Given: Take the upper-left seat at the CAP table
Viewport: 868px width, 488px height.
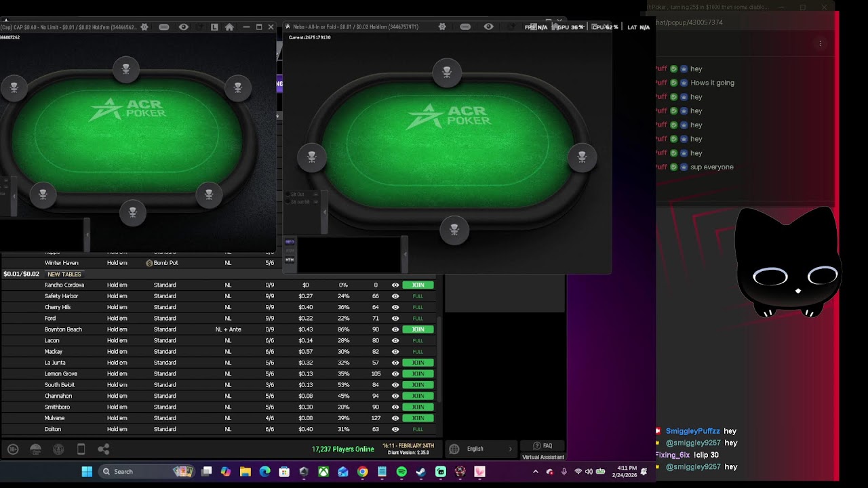Looking at the screenshot, I should click(x=14, y=87).
